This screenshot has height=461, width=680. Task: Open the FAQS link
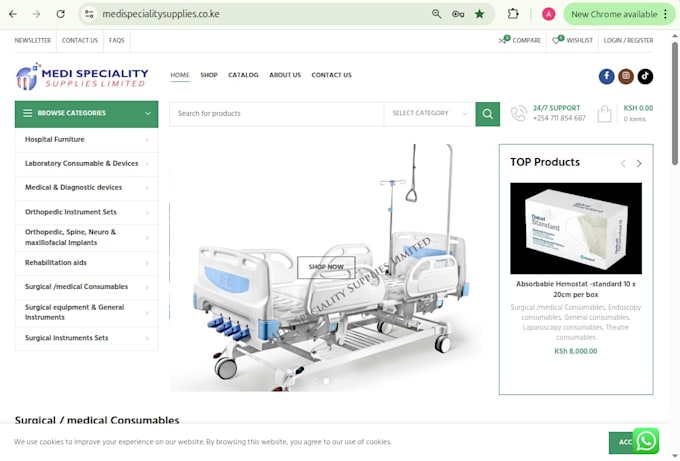pyautogui.click(x=117, y=40)
